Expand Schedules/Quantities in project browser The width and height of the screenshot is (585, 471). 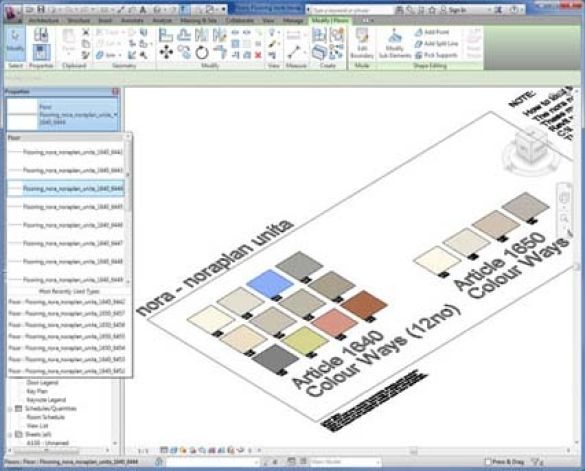pyautogui.click(x=10, y=409)
